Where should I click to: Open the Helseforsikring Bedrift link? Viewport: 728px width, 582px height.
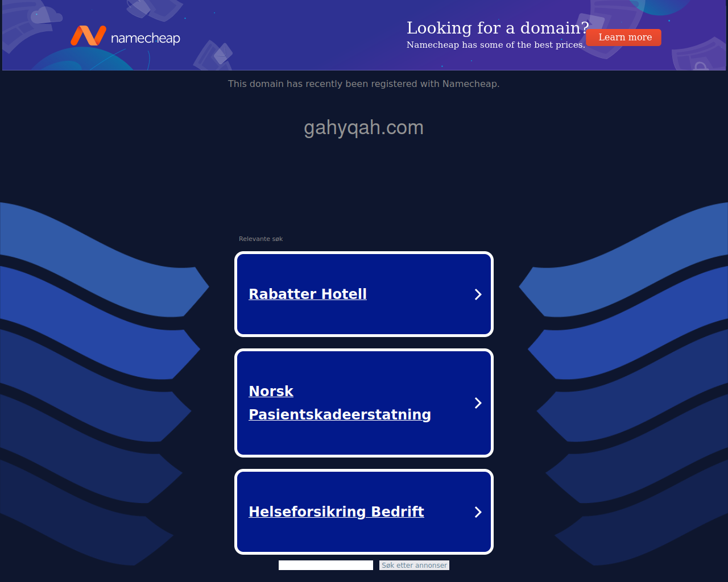(336, 512)
